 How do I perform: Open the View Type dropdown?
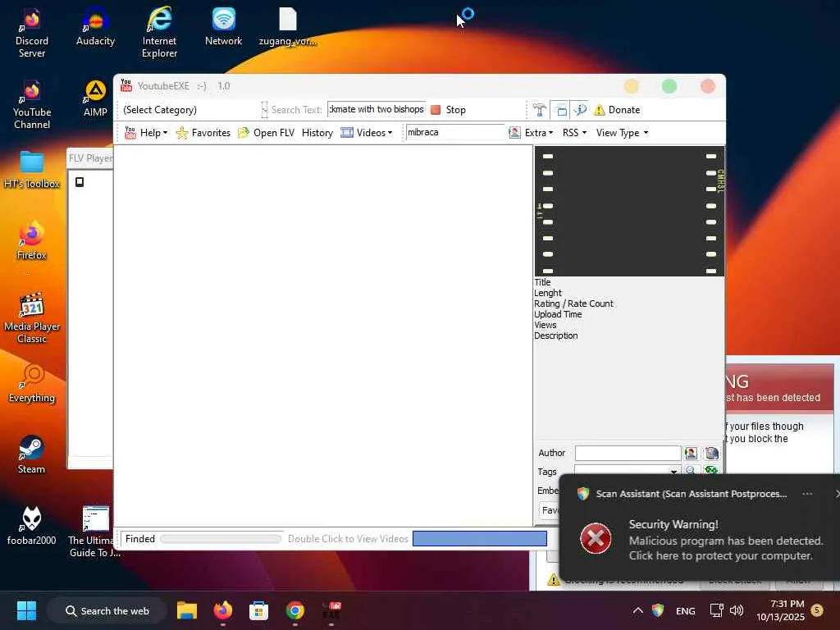point(622,132)
